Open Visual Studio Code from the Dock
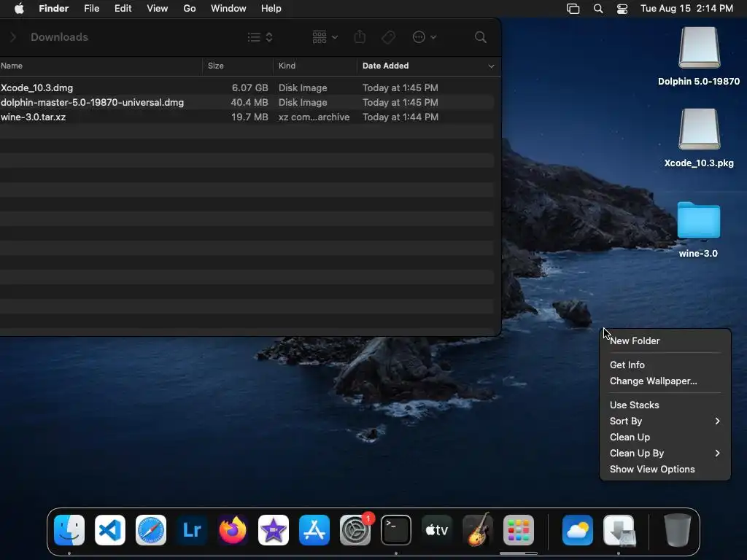 point(110,530)
